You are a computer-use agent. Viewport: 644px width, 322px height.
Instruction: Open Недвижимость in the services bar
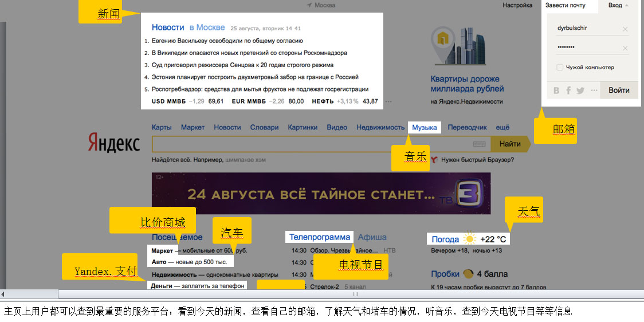click(x=380, y=127)
